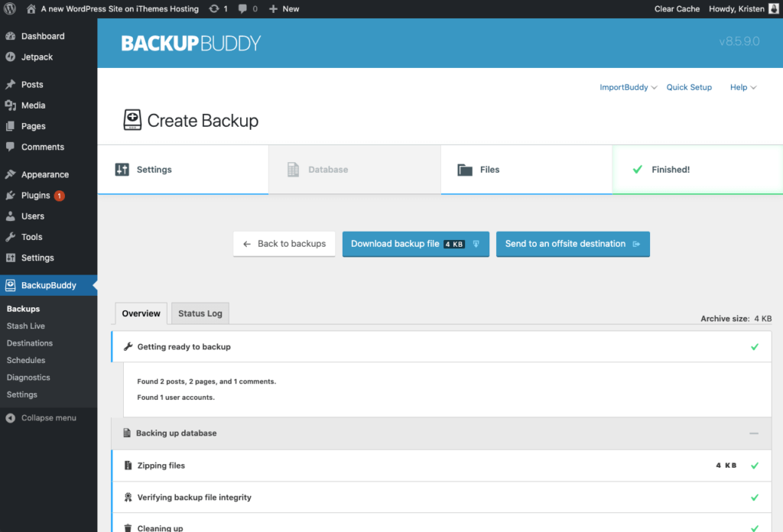Click the Dashboard gauge icon
Screen dimensions: 783x532
(x=11, y=36)
